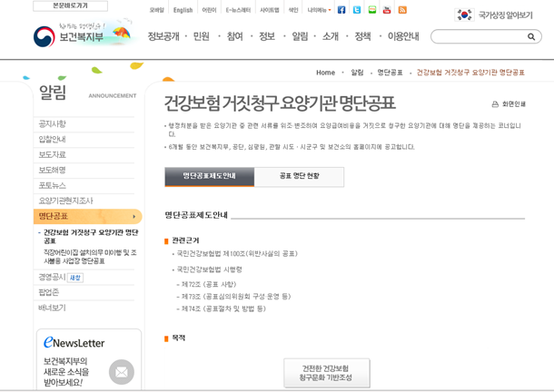Go to Home in the breadcrumb
Screen dimensions: 554x392
pos(325,73)
